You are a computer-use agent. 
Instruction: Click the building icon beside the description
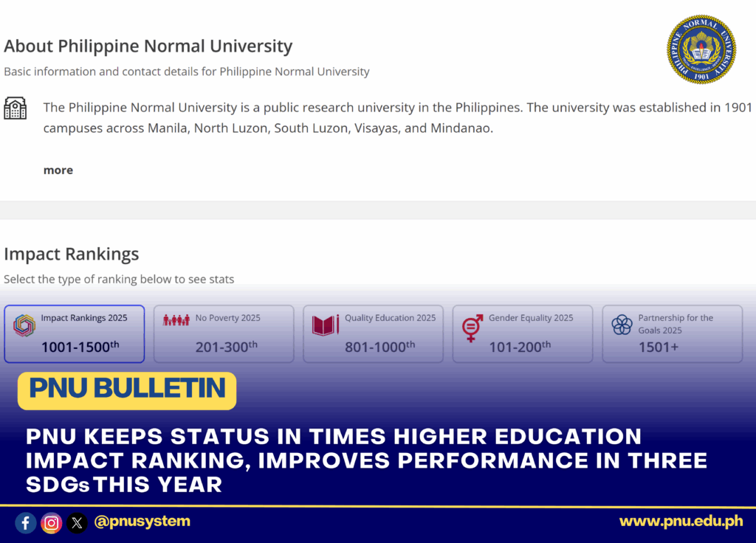pyautogui.click(x=15, y=108)
